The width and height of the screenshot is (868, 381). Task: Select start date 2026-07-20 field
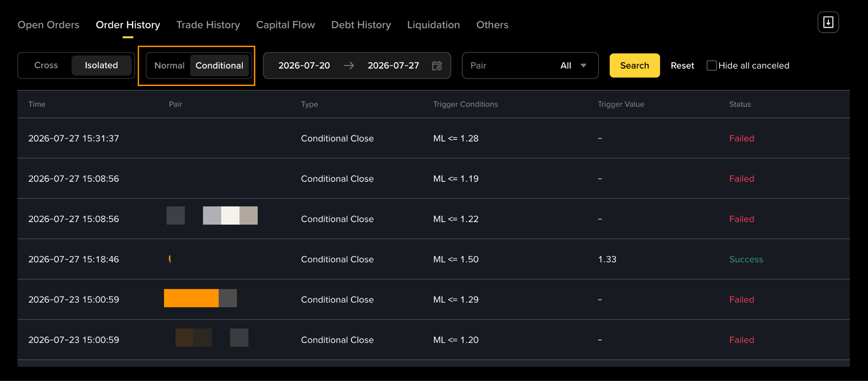(x=304, y=66)
